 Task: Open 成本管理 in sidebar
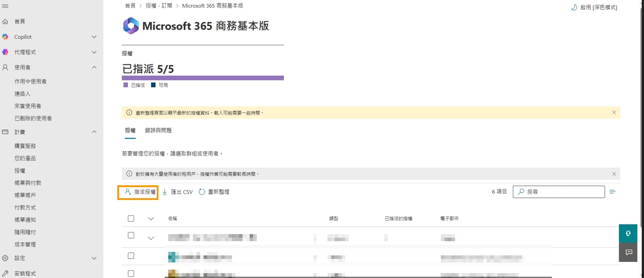click(25, 244)
